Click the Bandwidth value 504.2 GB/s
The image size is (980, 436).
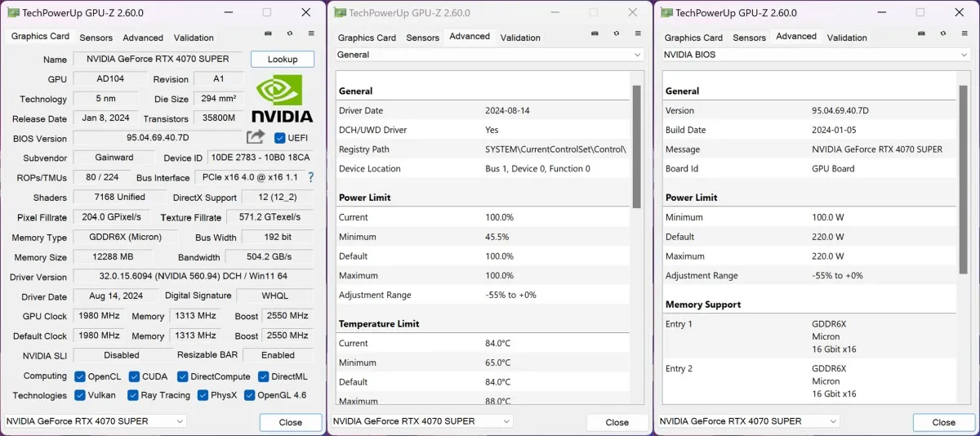(269, 257)
